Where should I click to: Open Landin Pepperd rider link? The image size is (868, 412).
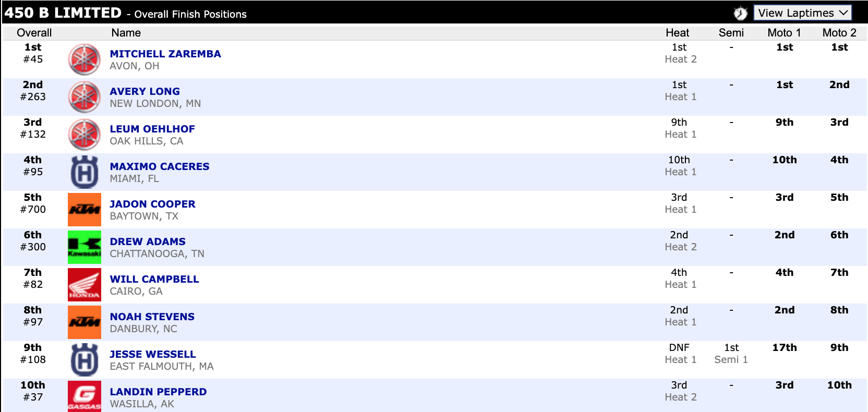tap(158, 392)
